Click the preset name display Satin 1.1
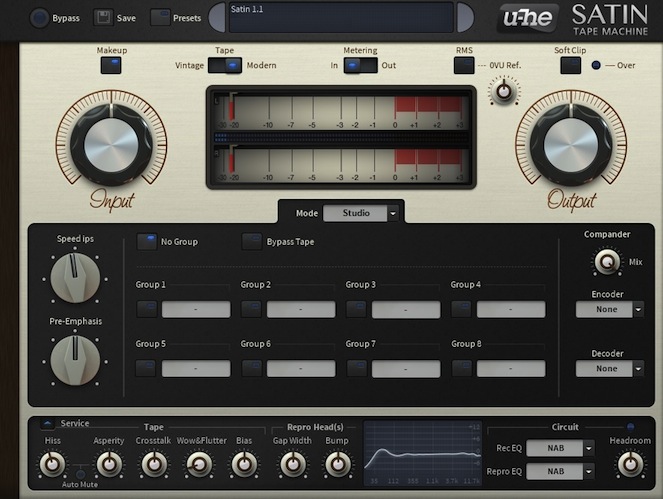 (341, 17)
